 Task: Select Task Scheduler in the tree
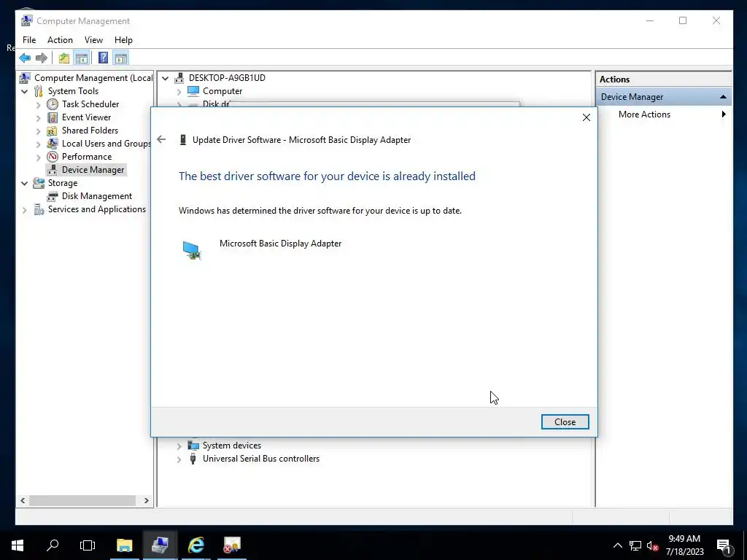[x=90, y=104]
